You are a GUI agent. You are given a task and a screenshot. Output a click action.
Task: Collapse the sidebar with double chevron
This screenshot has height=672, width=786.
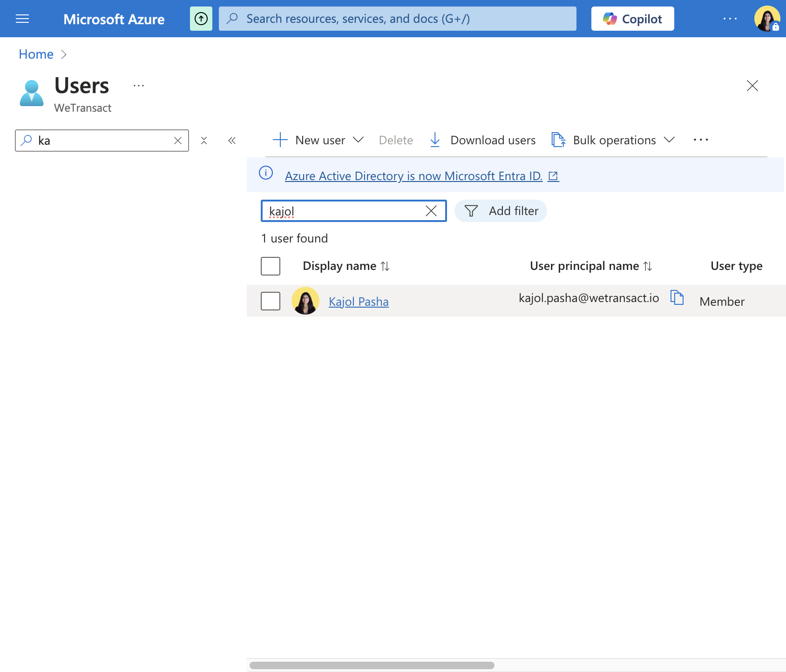click(232, 141)
